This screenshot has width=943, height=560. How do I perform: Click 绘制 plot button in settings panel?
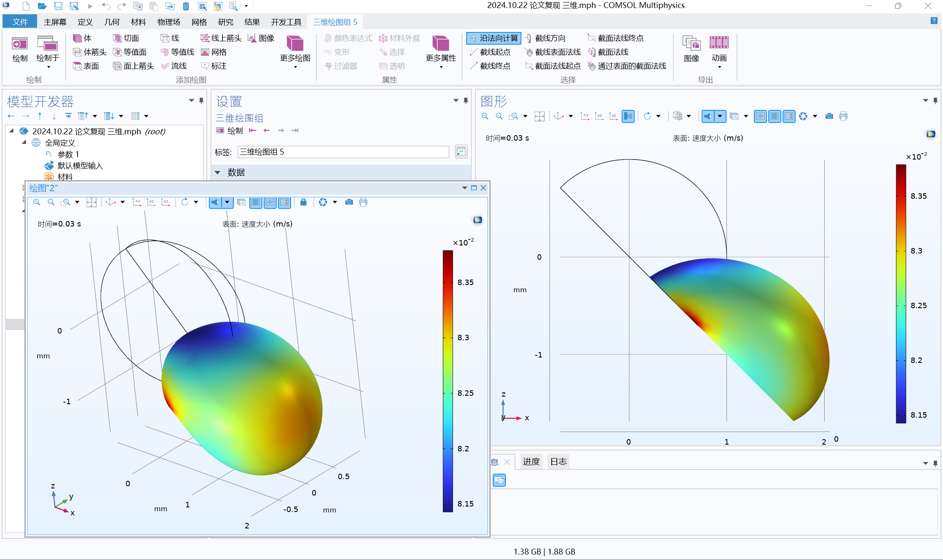tap(230, 131)
